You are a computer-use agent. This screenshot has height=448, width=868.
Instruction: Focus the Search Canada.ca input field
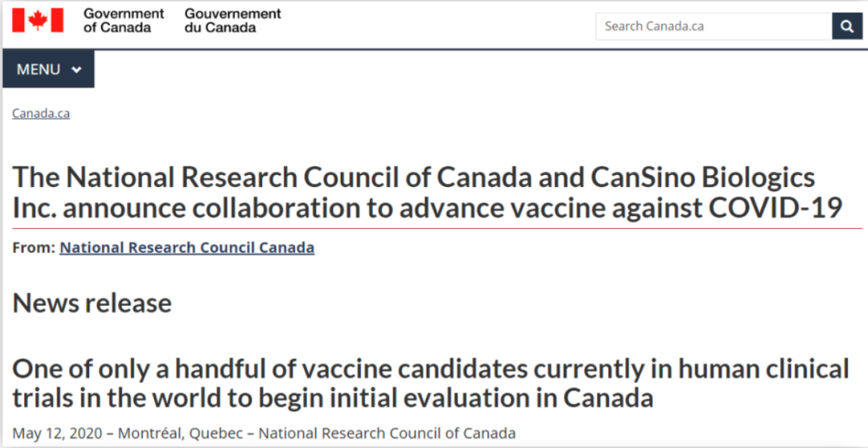point(713,26)
